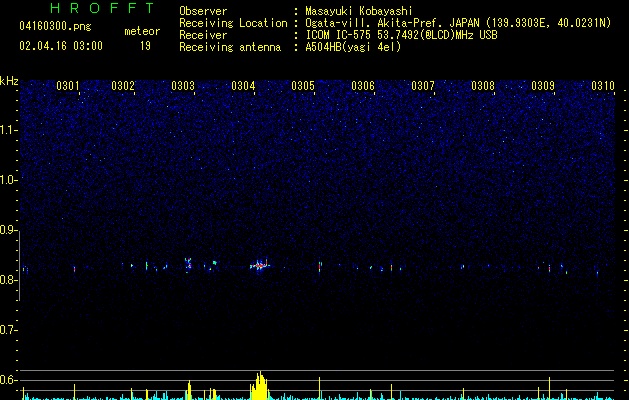Click the 0302 time marker
Image resolution: width=629 pixels, height=400 pixels.
tap(123, 86)
